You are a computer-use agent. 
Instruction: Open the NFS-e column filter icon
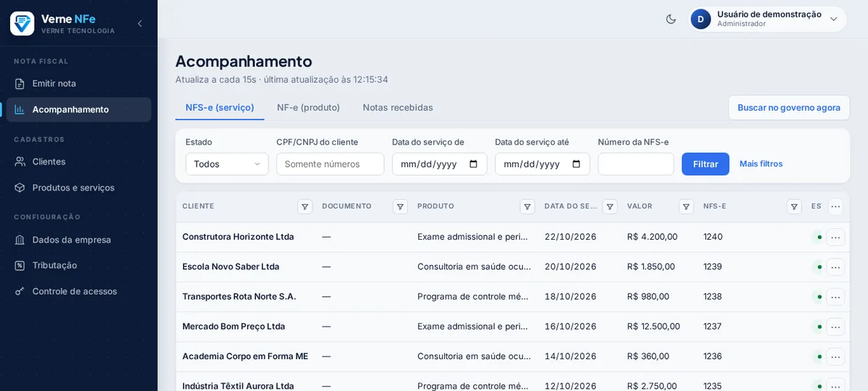coord(794,206)
